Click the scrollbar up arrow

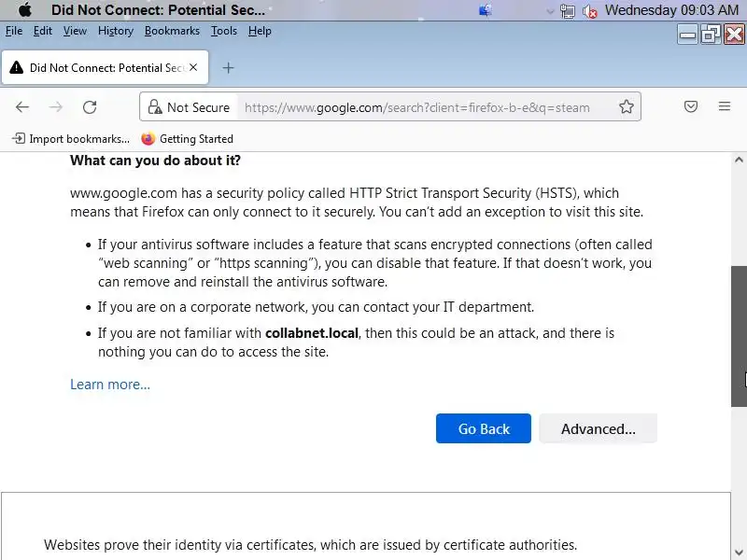[x=739, y=160]
